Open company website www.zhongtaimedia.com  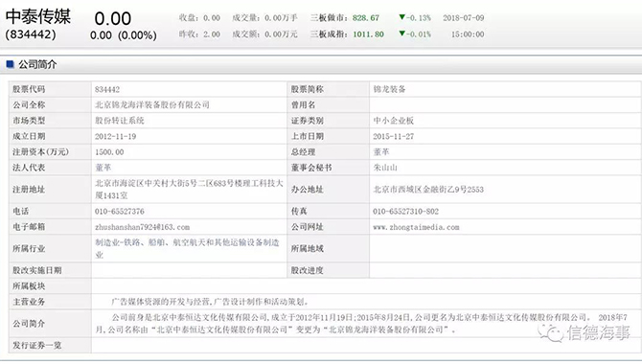[x=416, y=227]
